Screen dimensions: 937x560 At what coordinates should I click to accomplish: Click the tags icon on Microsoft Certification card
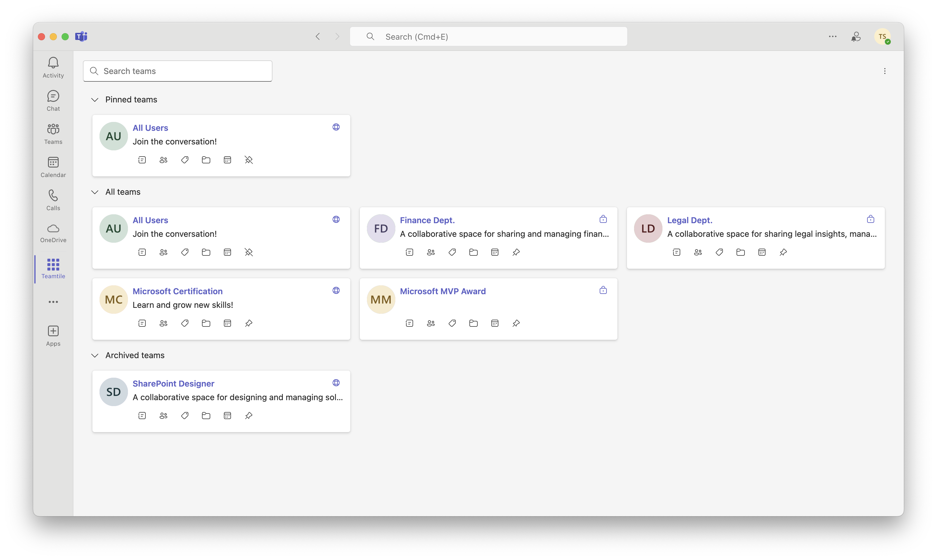(184, 323)
